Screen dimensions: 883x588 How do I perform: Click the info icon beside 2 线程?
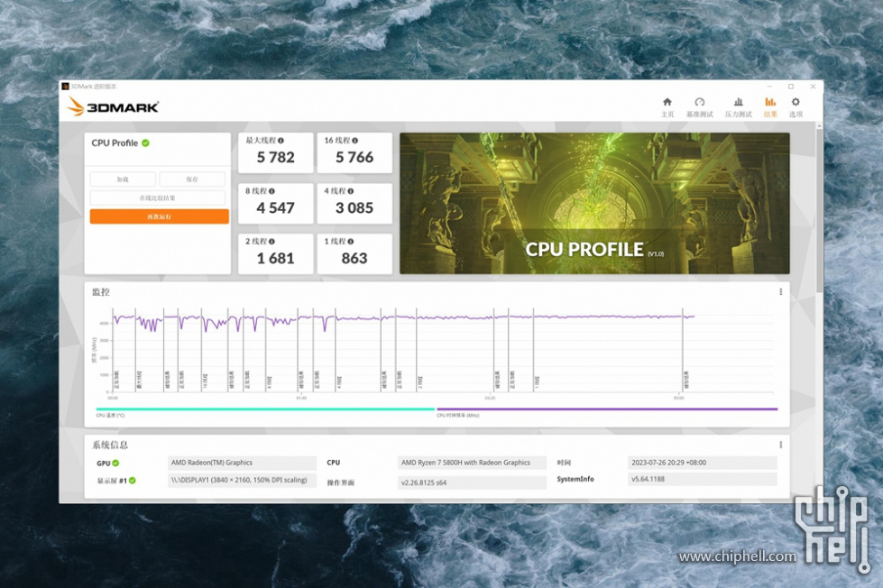tap(272, 241)
